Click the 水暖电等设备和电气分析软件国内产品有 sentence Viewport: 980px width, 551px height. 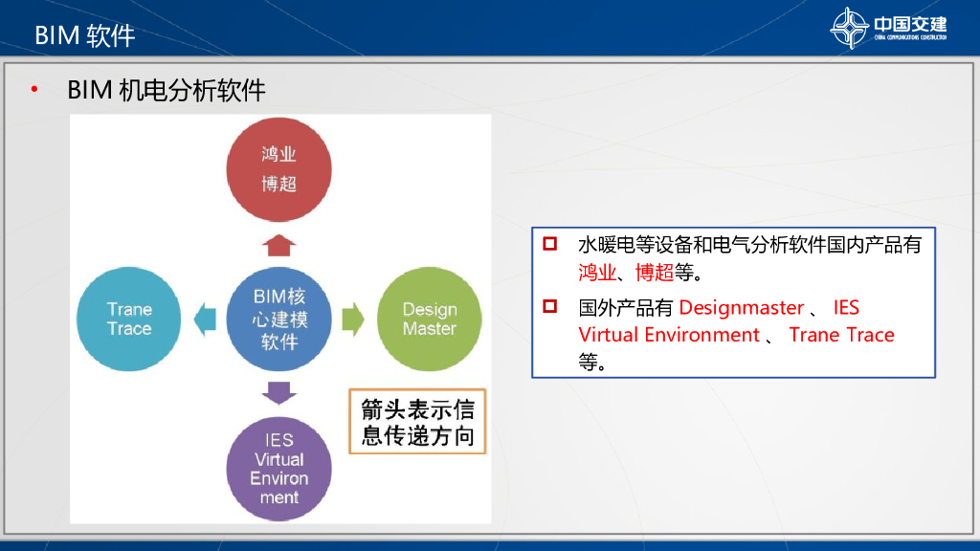tap(750, 245)
